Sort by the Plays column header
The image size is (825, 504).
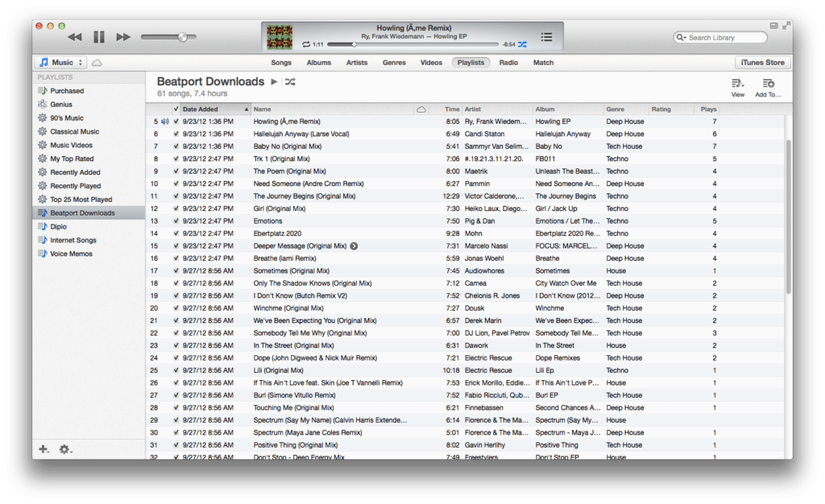pos(707,109)
